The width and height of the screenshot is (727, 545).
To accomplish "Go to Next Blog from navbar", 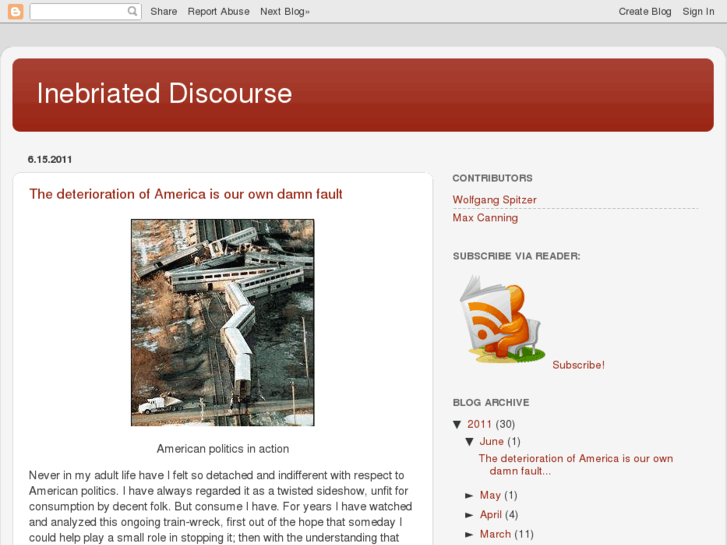I will point(285,12).
